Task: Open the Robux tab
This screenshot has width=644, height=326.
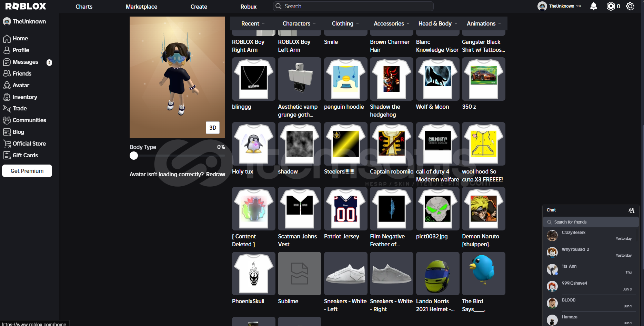Action: tap(249, 7)
